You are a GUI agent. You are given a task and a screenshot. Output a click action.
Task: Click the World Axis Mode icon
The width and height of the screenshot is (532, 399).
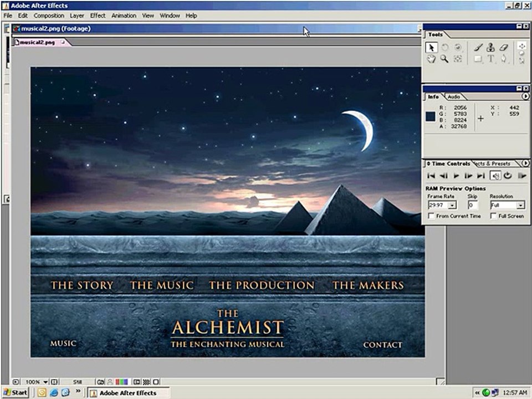[522, 53]
